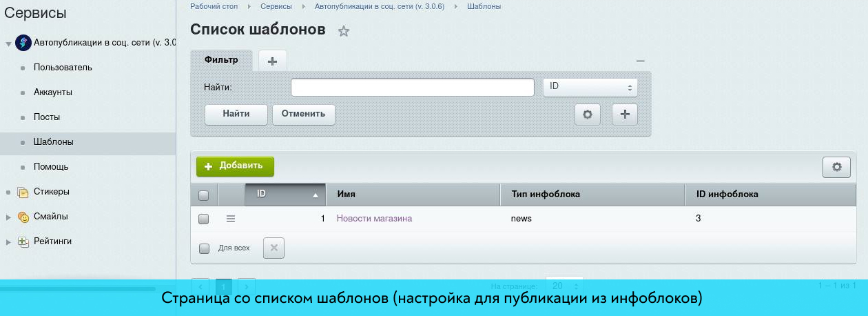Open row actions hamburger menu for Новости магазина
The width and height of the screenshot is (868, 316).
(231, 219)
